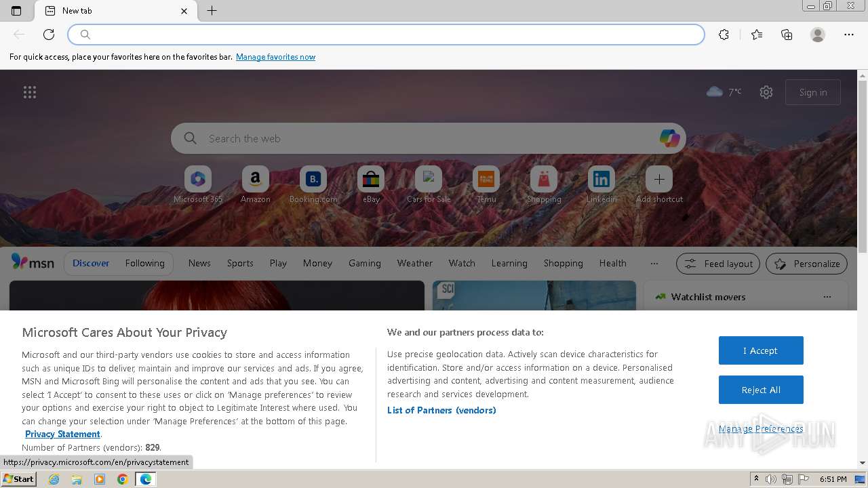Close the New tab tab
868x488 pixels.
pyautogui.click(x=184, y=11)
